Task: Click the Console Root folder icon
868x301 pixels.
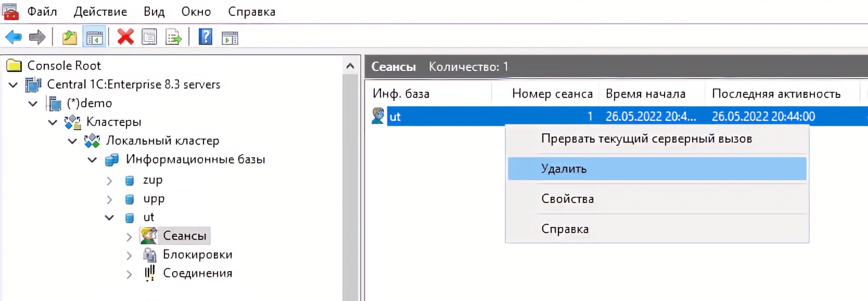Action: pos(14,66)
